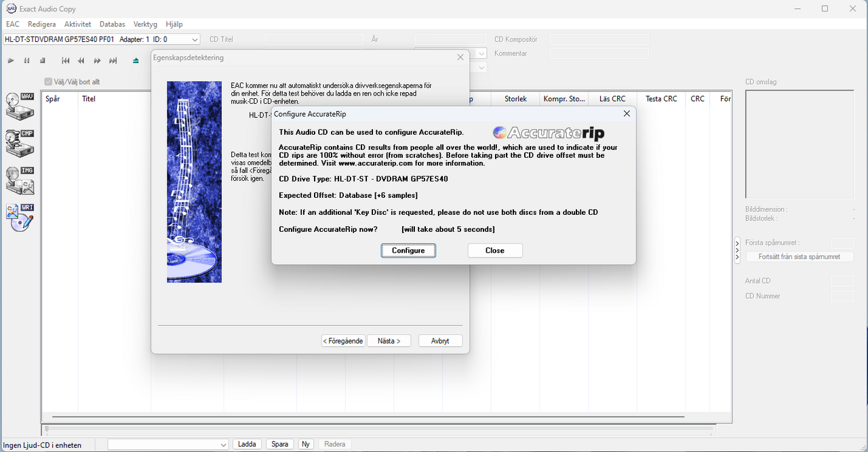Click the EAC application icon in title bar
Screen dimensions: 868x452
[x=11, y=9]
